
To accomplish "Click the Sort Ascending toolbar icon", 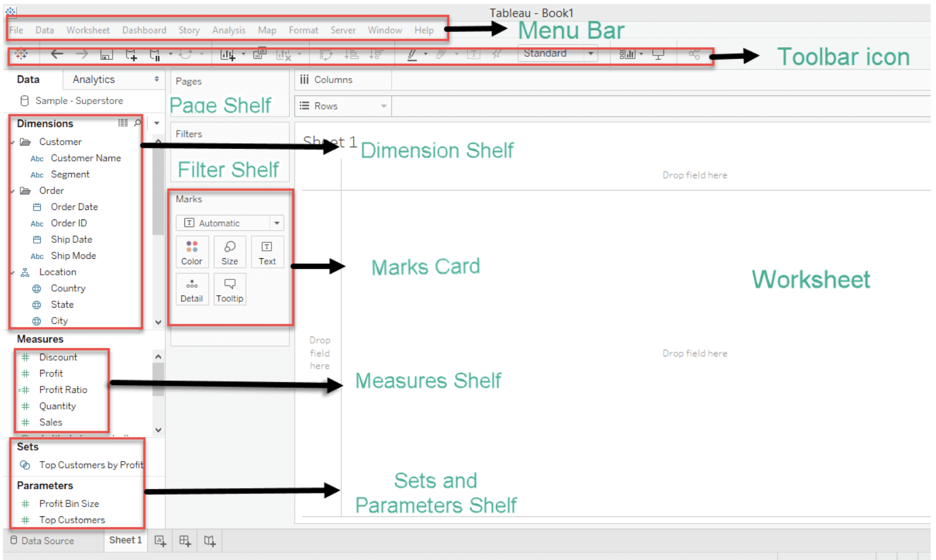I will [352, 54].
